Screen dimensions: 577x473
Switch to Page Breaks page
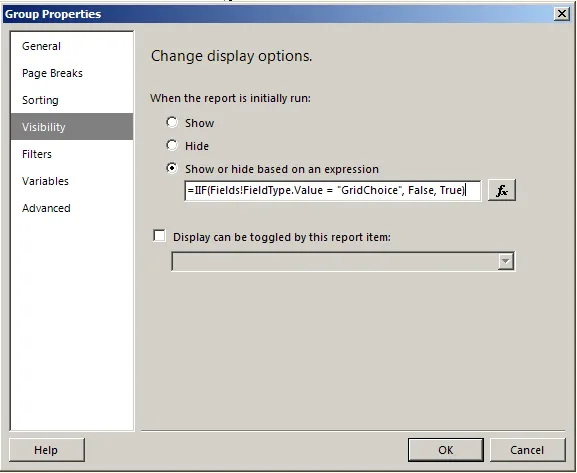tap(72, 73)
